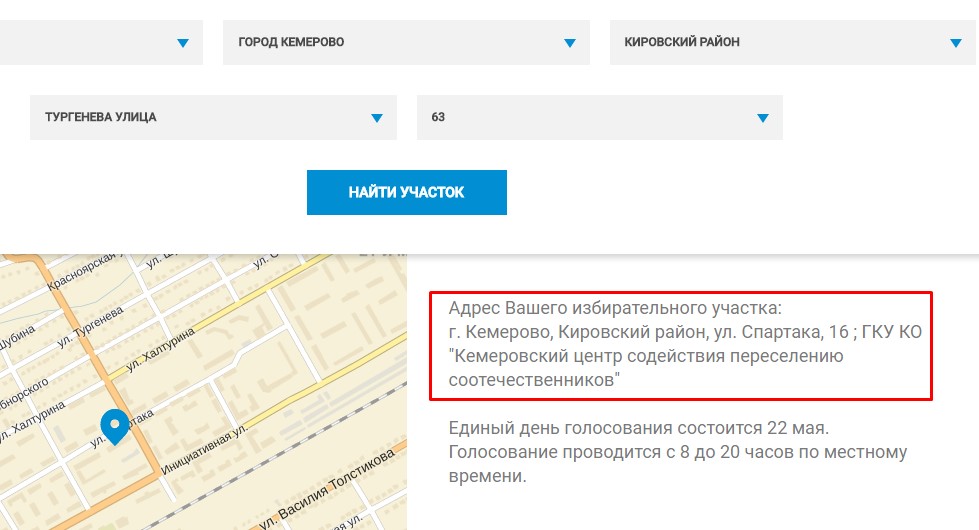Click the blue location pin on map
The width and height of the screenshot is (979, 530).
click(x=114, y=427)
